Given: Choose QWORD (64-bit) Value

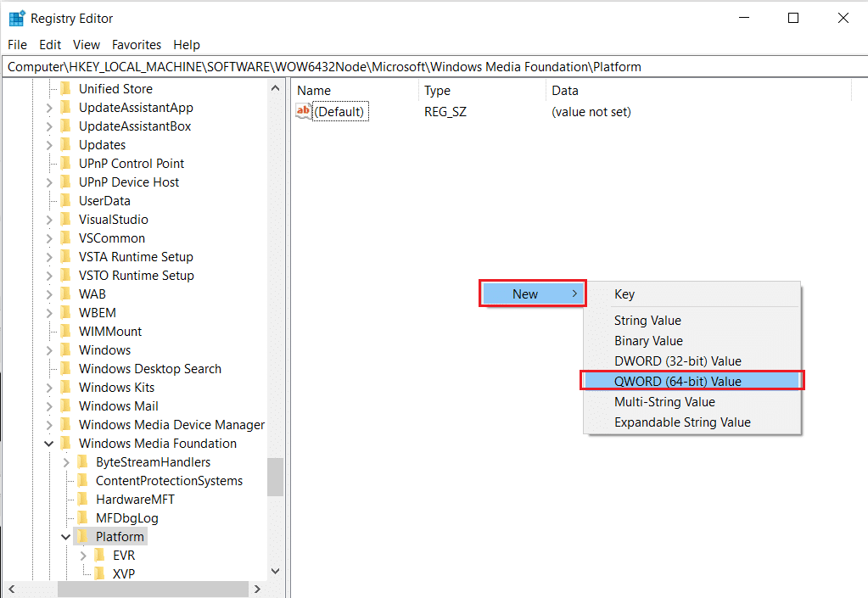Looking at the screenshot, I should (692, 381).
